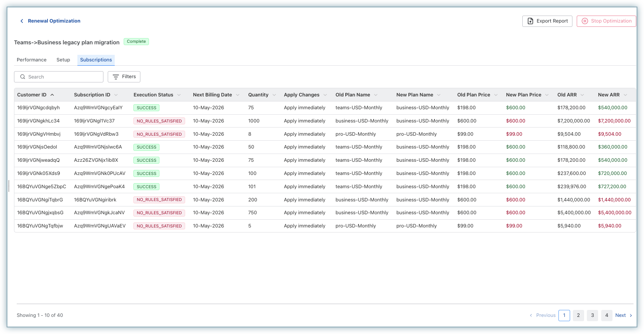Click the Previous page chevron icon

coord(531,315)
